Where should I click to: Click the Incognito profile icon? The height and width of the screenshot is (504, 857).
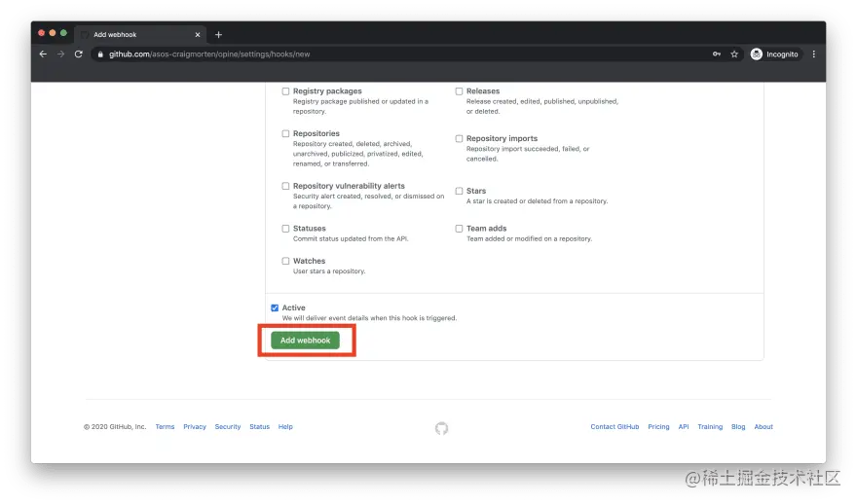click(x=757, y=54)
